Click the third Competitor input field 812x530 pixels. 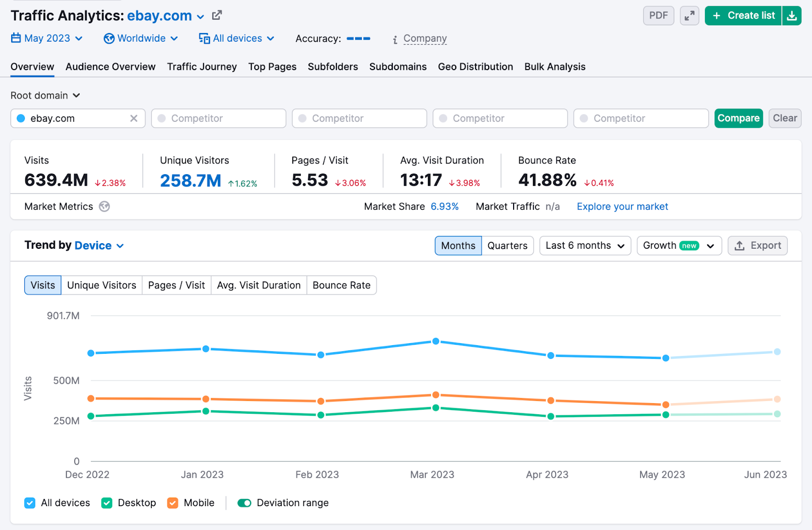500,118
